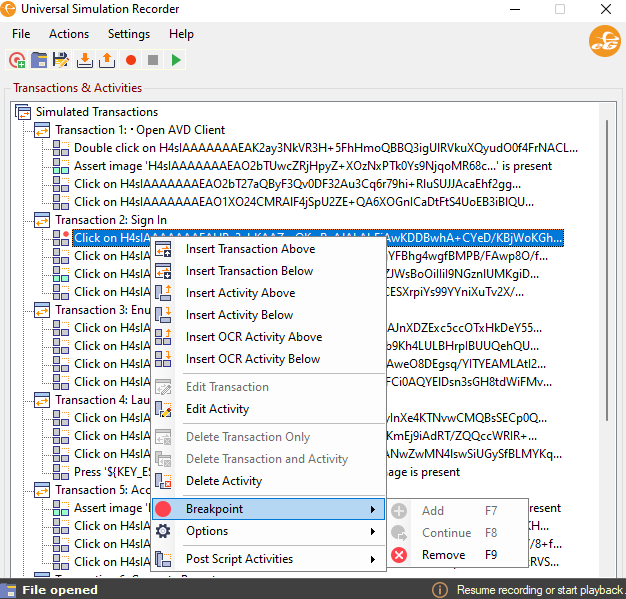626x599 pixels.
Task: Click the vertical scrollbar of transactions tree
Action: coord(606,300)
